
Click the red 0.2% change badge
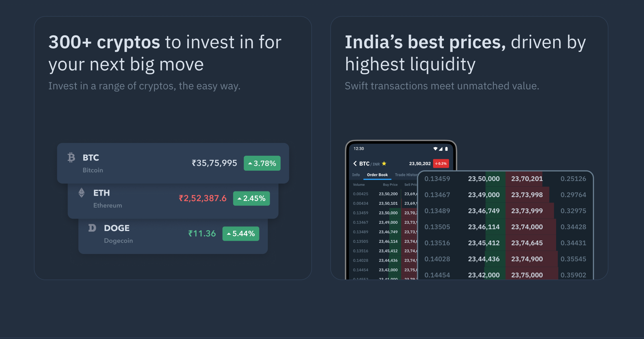pos(441,163)
